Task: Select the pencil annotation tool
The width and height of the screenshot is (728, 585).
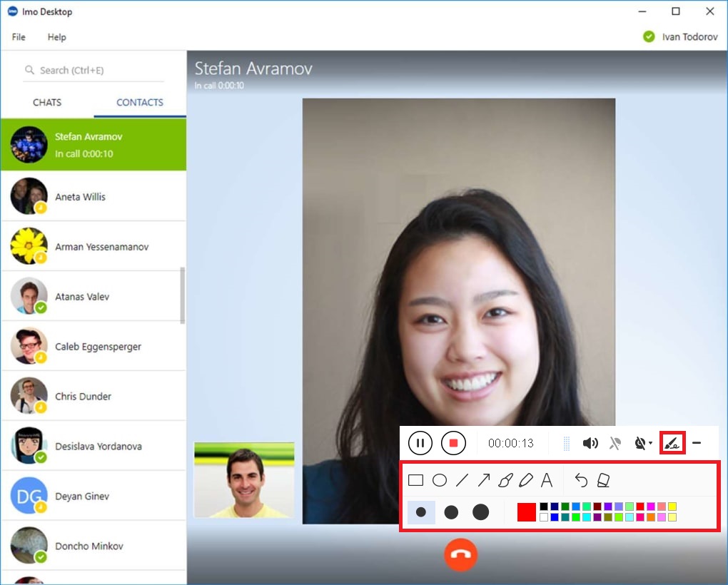Action: click(526, 479)
